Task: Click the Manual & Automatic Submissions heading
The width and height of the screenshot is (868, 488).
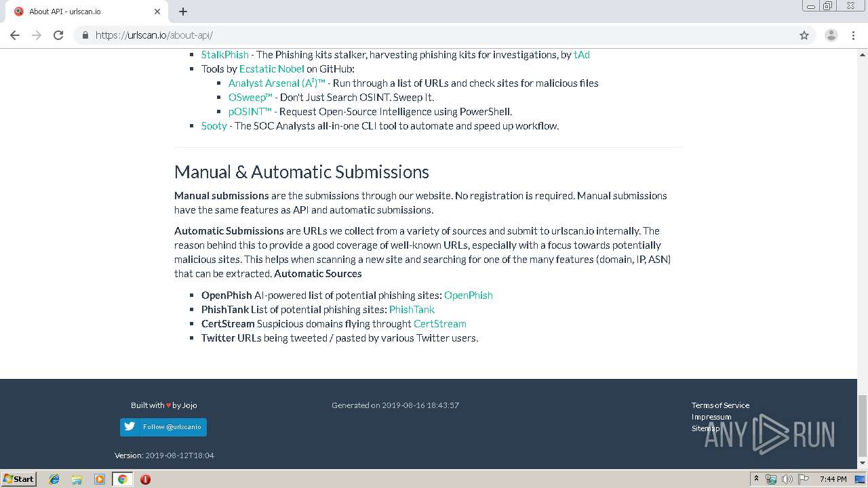Action: tap(302, 171)
